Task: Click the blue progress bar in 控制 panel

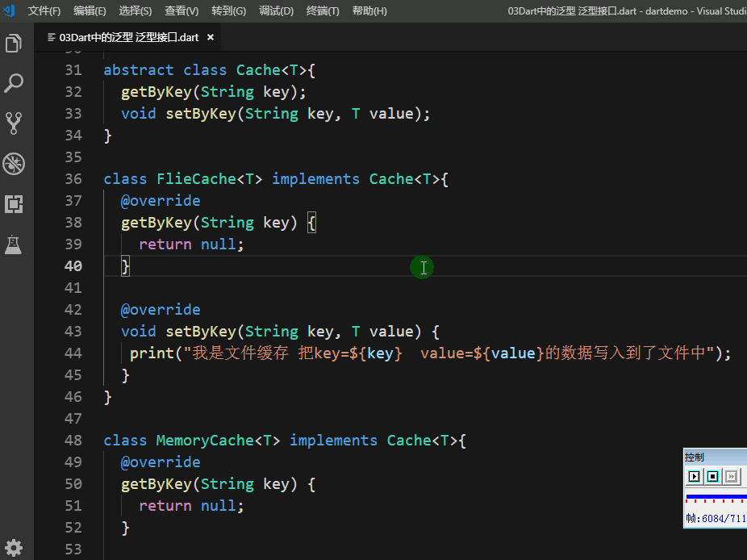Action: (x=716, y=496)
